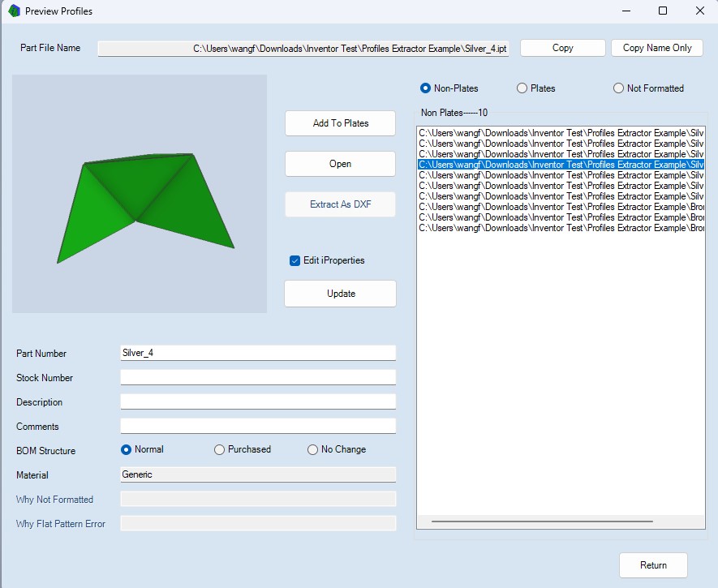
Task: Set BOM Structure to Purchased
Action: click(x=243, y=450)
